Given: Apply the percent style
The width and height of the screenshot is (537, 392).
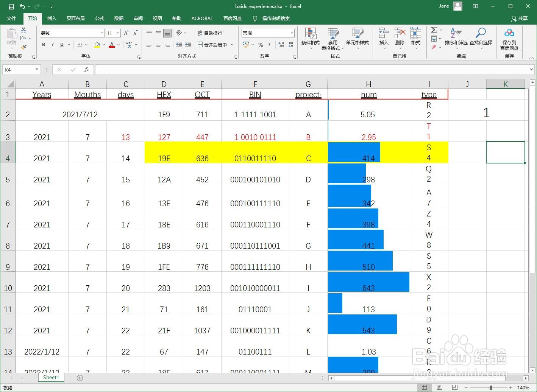Looking at the screenshot, I should pyautogui.click(x=261, y=45).
